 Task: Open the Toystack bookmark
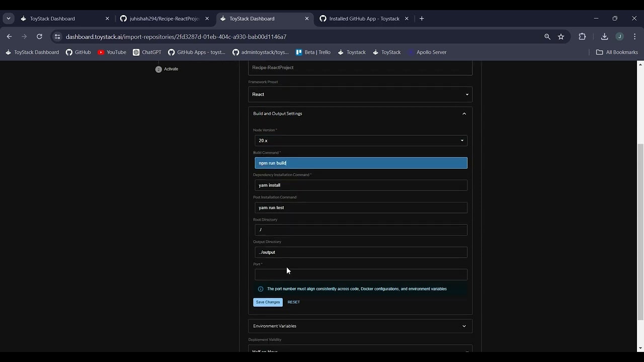[352, 52]
